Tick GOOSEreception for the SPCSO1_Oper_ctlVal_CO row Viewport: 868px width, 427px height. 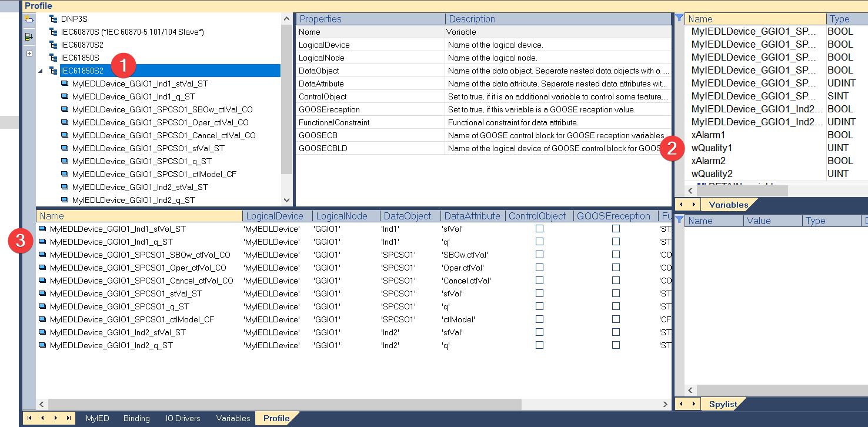coord(616,268)
